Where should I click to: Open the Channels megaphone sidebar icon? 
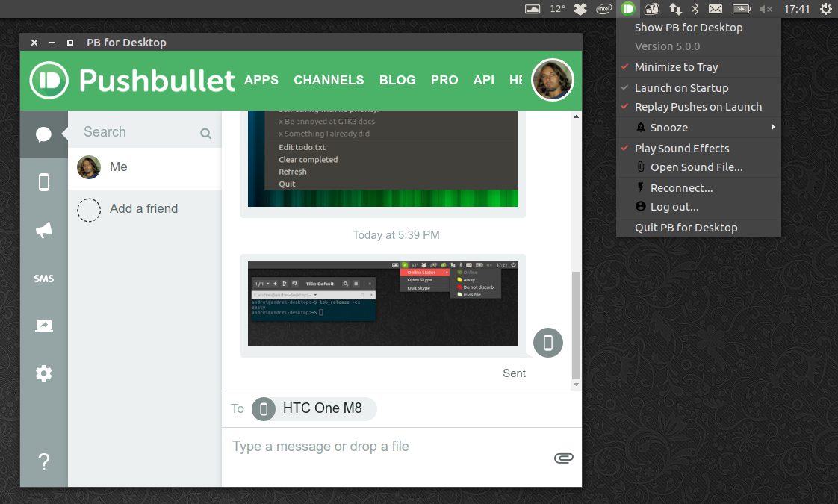pos(44,230)
